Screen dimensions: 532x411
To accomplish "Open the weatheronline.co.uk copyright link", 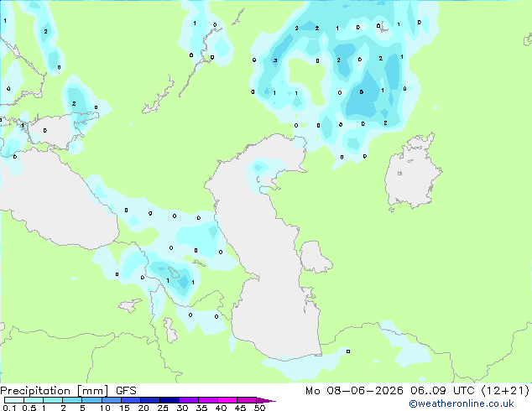I will (462, 403).
